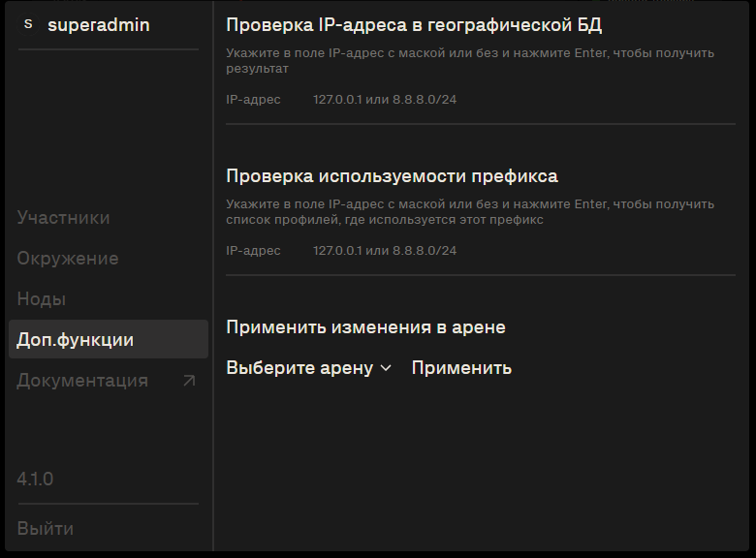The height and width of the screenshot is (558, 756).
Task: Open the Участники section
Action: (x=63, y=218)
